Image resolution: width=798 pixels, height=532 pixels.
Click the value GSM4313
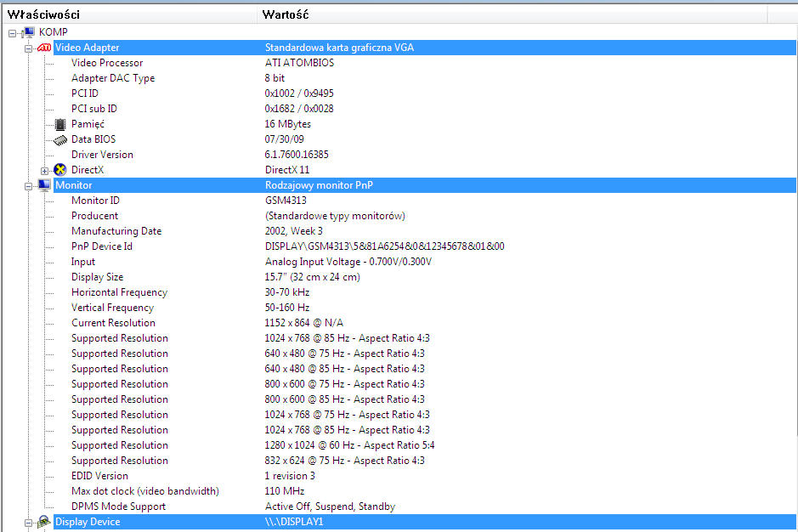(x=286, y=201)
